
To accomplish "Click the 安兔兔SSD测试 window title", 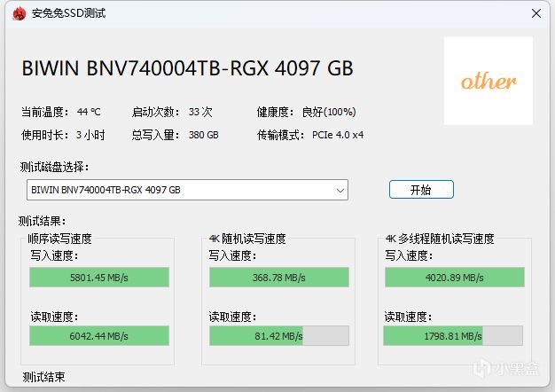I will (x=68, y=13).
